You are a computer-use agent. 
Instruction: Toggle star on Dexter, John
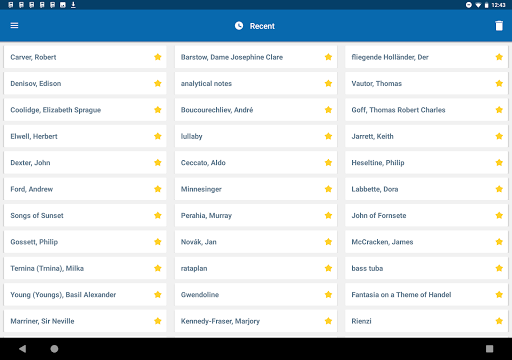pyautogui.click(x=158, y=163)
